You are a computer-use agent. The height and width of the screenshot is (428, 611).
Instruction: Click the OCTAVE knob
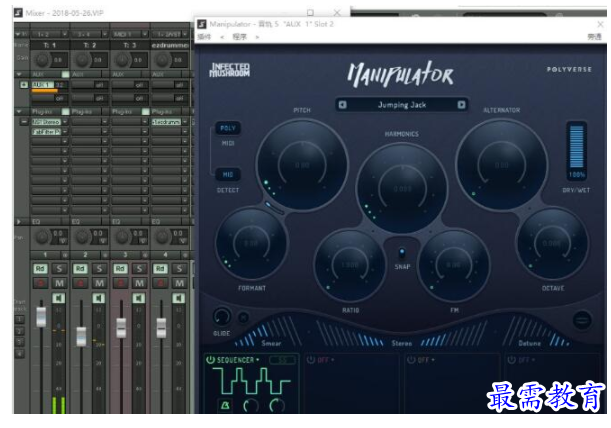552,244
